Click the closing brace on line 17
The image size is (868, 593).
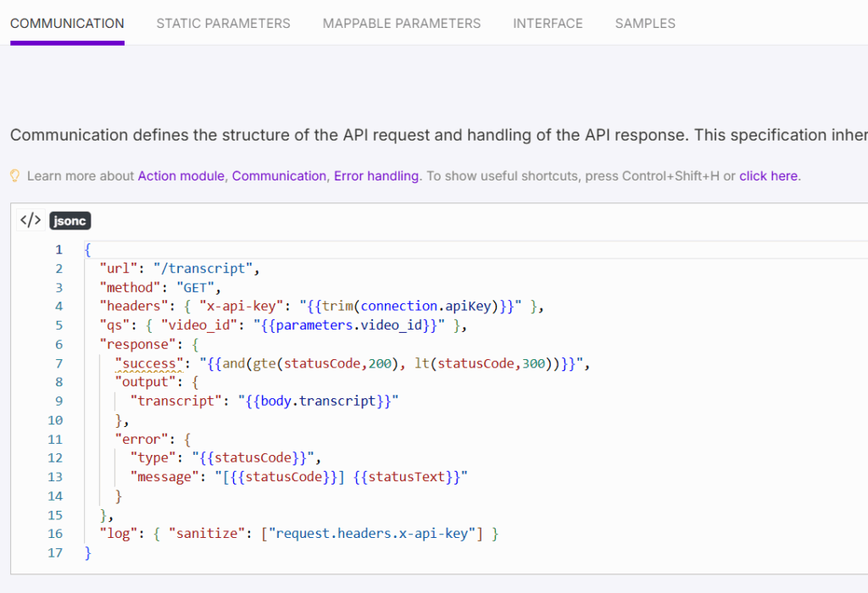point(87,552)
